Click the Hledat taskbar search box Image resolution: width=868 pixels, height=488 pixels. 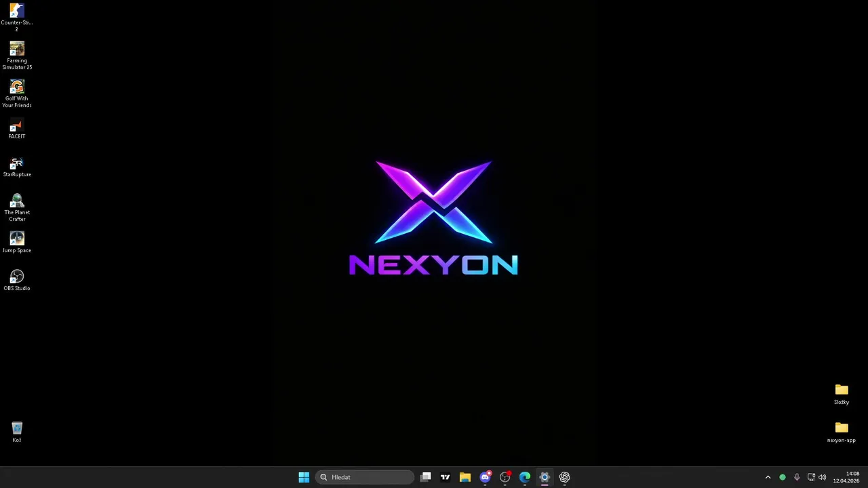(365, 477)
